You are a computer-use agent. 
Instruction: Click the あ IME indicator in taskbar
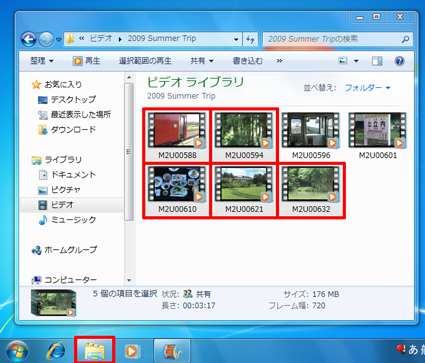[412, 350]
